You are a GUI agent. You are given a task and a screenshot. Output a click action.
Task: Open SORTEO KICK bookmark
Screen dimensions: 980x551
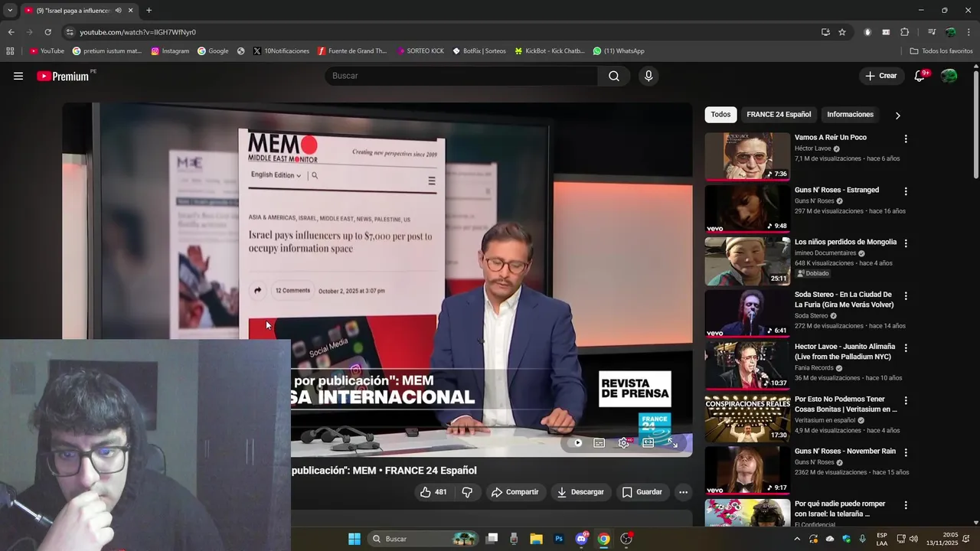[420, 51]
